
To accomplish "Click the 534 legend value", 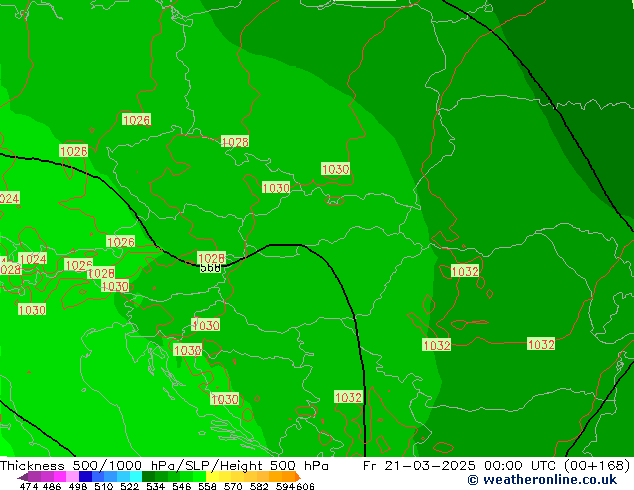I will click(x=155, y=486).
